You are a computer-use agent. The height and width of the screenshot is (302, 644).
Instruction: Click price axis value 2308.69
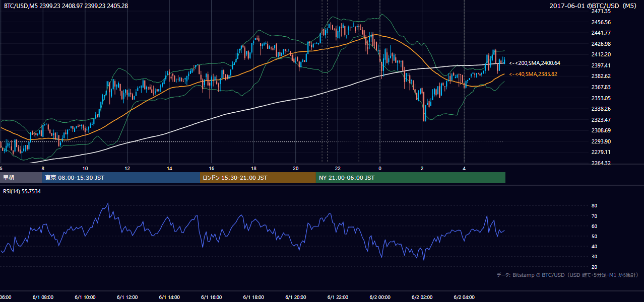[x=601, y=130]
